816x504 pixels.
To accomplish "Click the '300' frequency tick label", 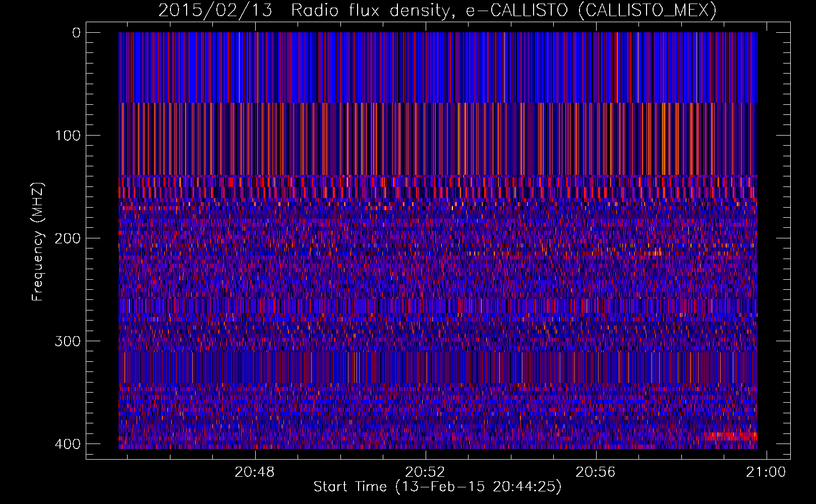I will 67,341.
